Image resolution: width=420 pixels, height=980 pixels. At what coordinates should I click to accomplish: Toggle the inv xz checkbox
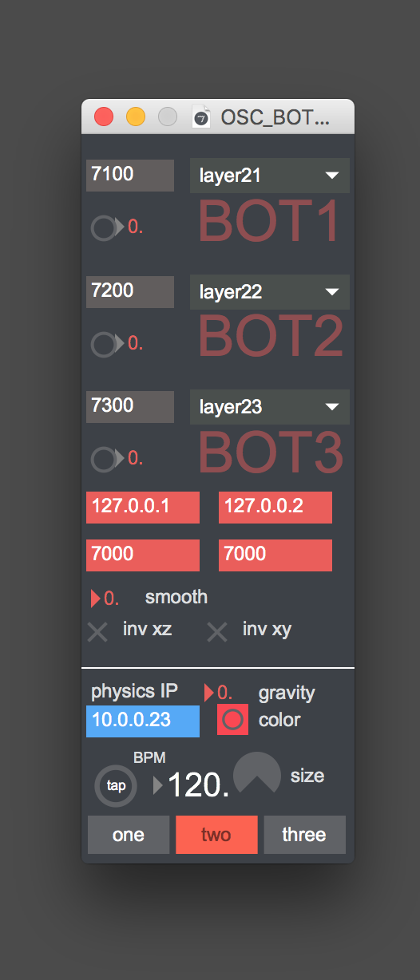[97, 632]
